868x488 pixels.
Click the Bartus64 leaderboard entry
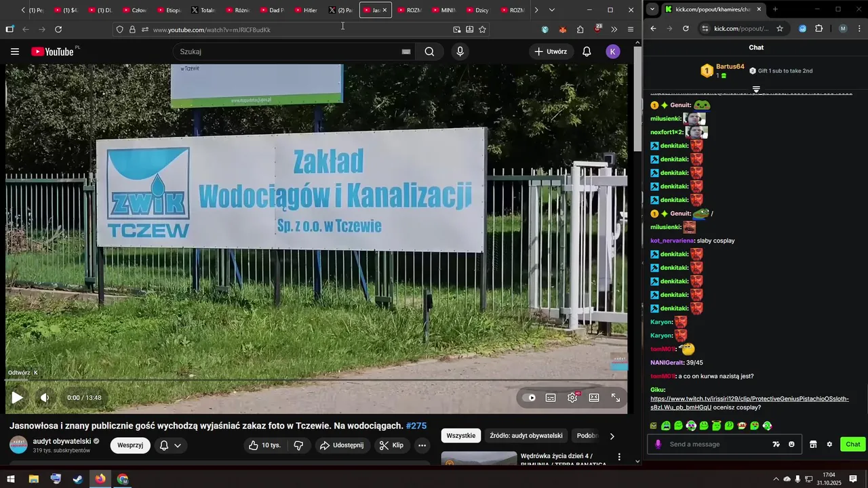[723, 70]
